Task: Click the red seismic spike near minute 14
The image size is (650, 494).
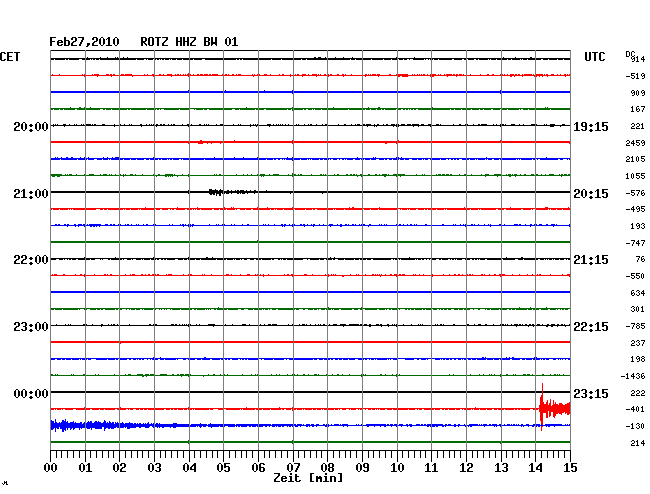Action: click(x=555, y=407)
